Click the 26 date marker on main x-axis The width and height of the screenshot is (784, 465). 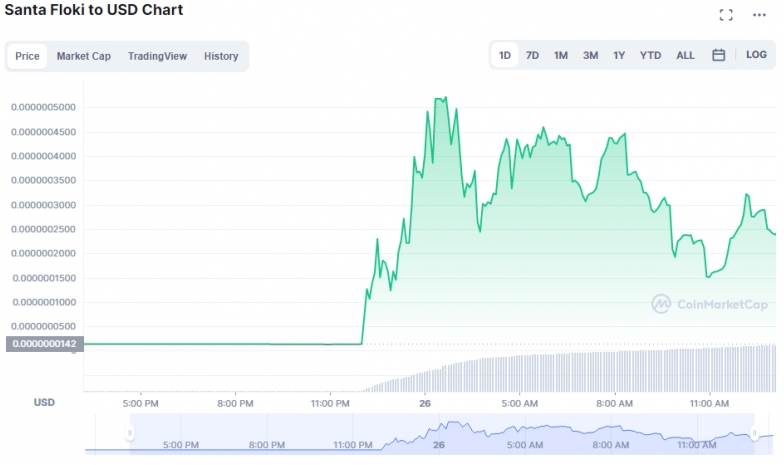pos(425,404)
